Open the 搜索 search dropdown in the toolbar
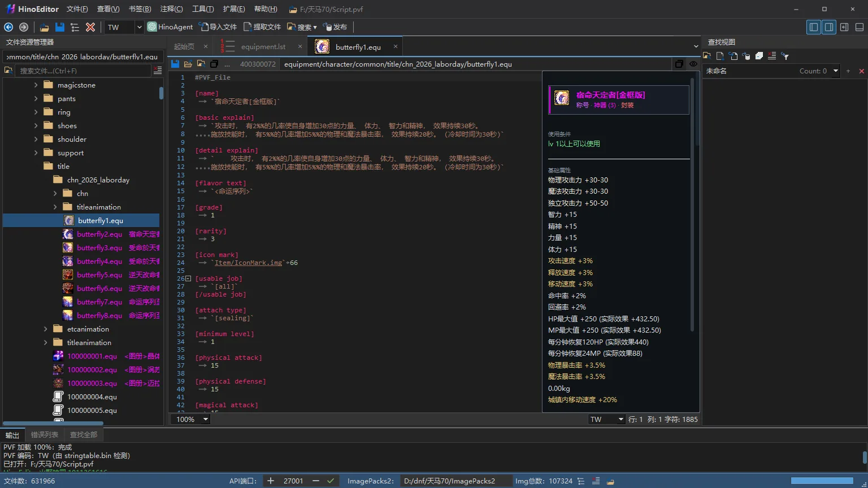Screen dimensions: 868x488 pyautogui.click(x=302, y=27)
